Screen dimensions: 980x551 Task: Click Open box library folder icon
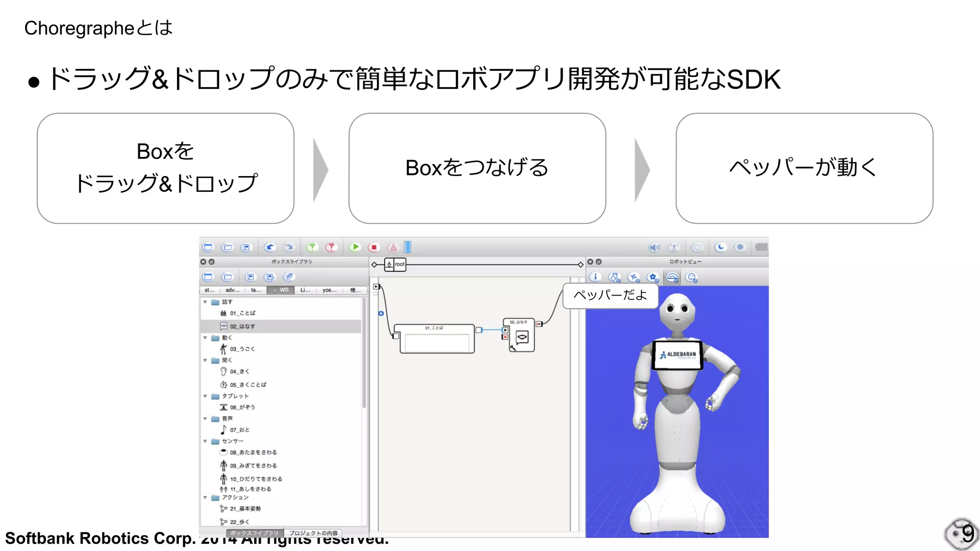coord(227,277)
